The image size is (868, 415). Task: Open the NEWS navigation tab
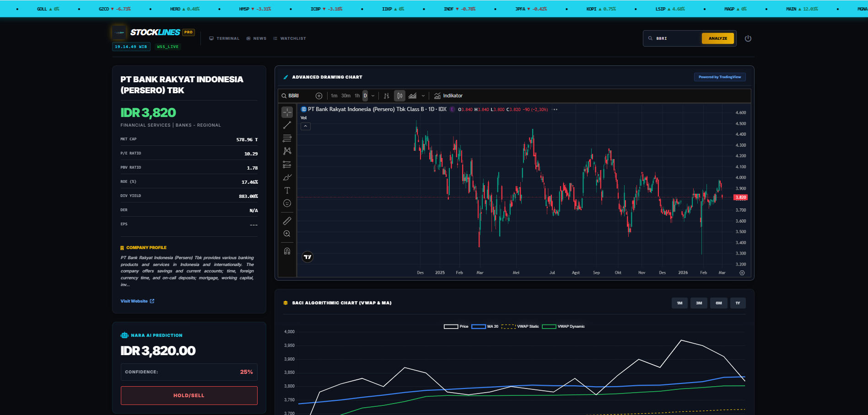pos(256,38)
